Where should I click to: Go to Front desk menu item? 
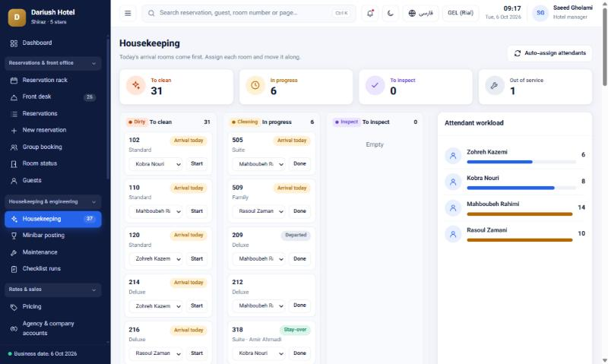(53, 97)
